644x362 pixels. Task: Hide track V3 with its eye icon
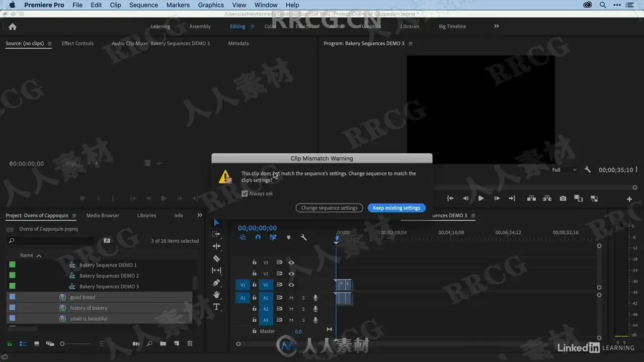click(x=291, y=262)
